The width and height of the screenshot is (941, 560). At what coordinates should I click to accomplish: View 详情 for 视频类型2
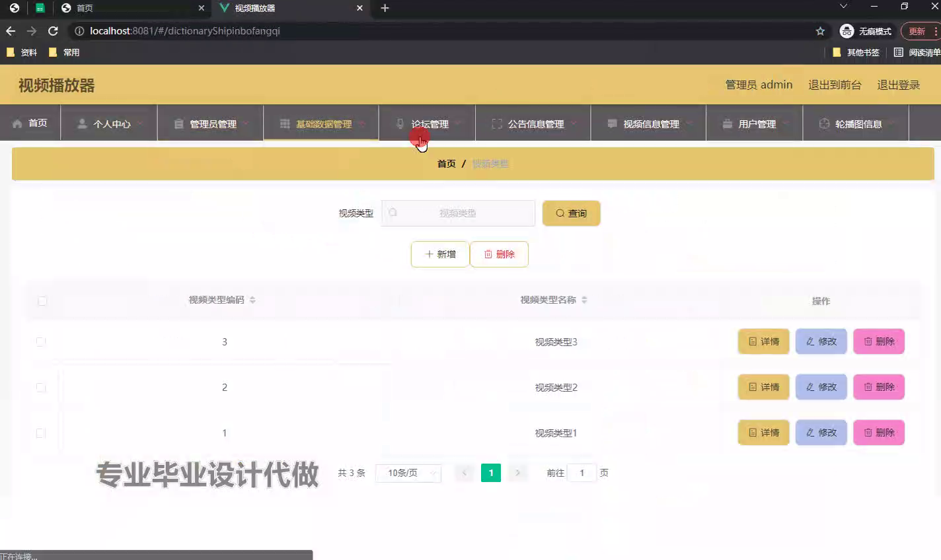click(x=763, y=387)
